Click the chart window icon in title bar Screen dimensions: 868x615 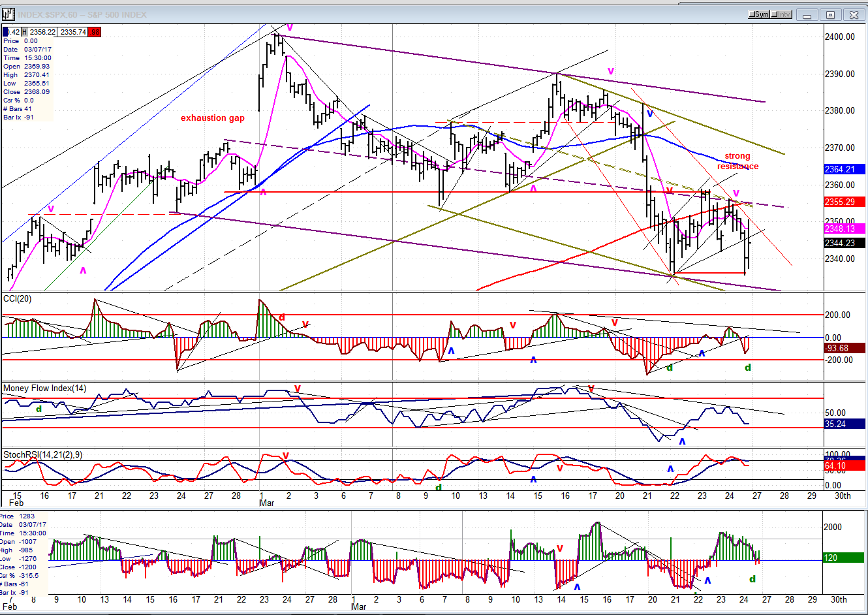click(x=8, y=14)
